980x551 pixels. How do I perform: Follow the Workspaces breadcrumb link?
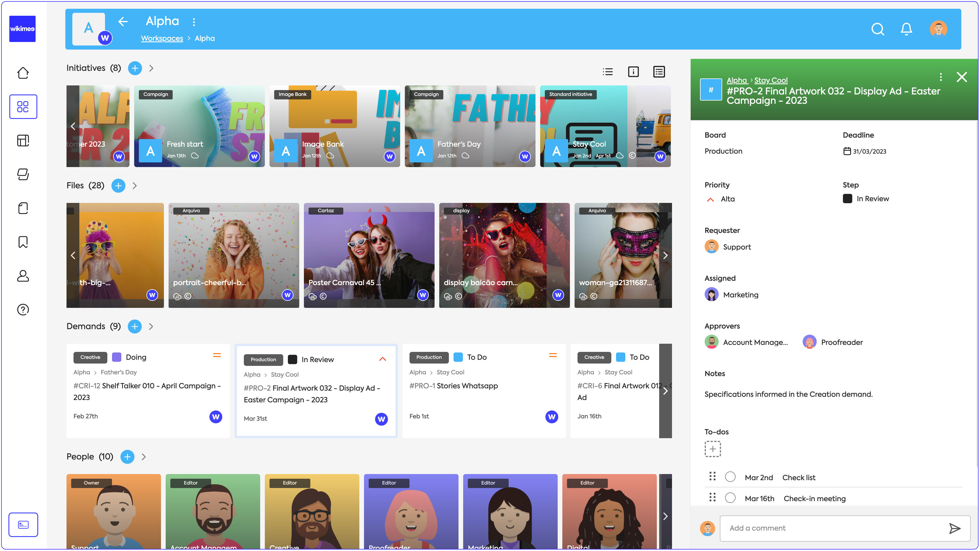(x=162, y=38)
